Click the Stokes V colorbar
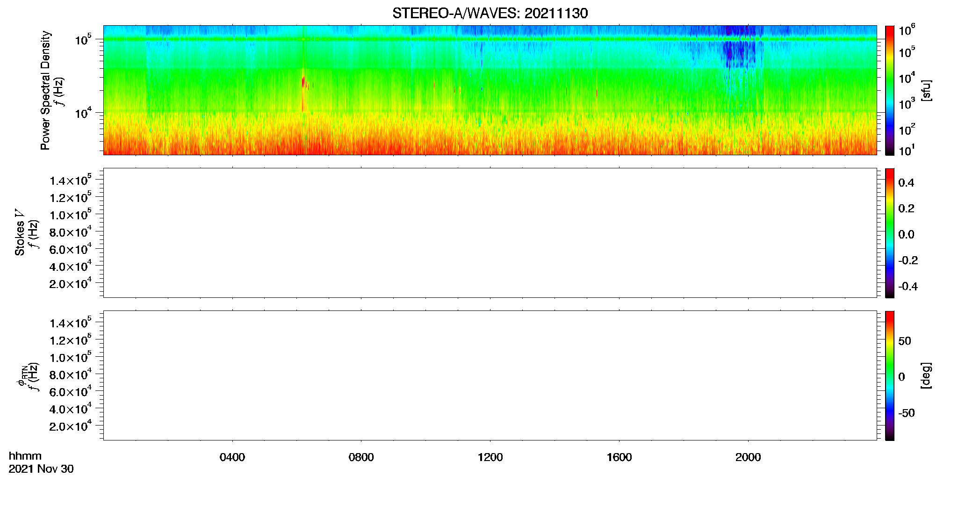Screen dimensions: 980x505 [890, 233]
